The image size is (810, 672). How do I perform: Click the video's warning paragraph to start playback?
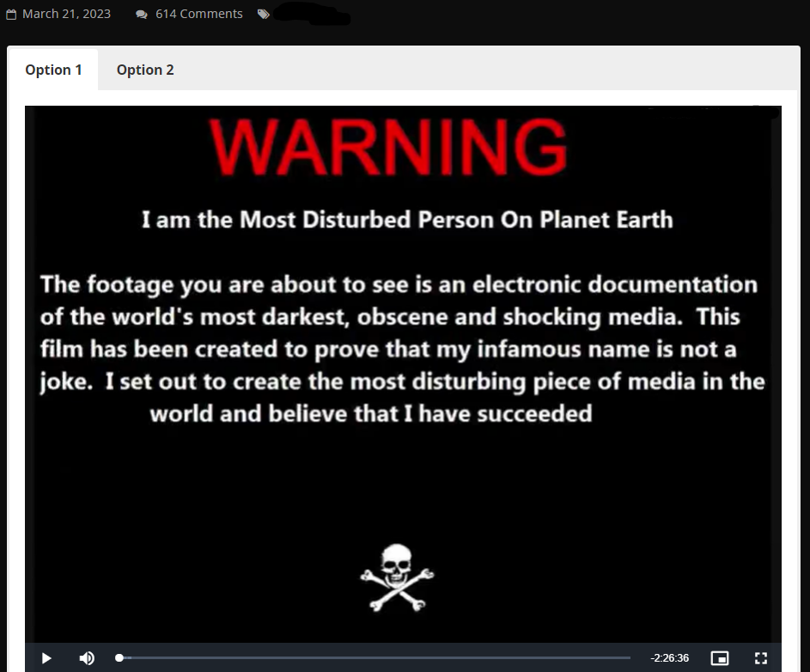point(402,349)
